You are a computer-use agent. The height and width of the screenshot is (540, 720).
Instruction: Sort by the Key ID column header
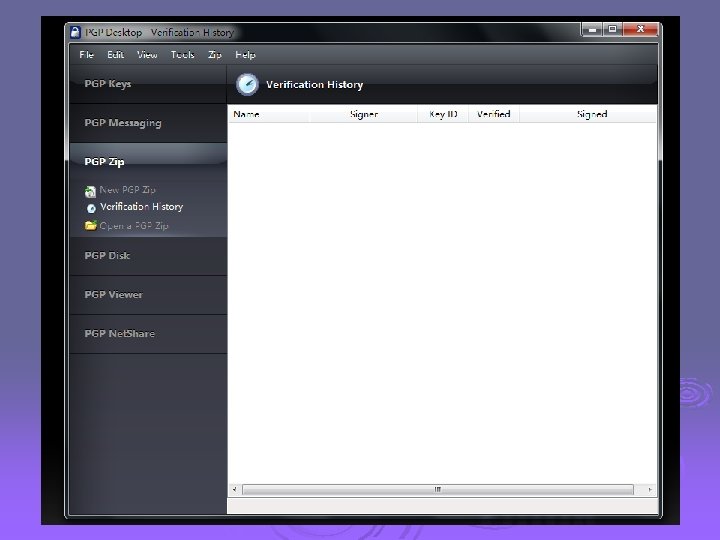pyautogui.click(x=443, y=114)
